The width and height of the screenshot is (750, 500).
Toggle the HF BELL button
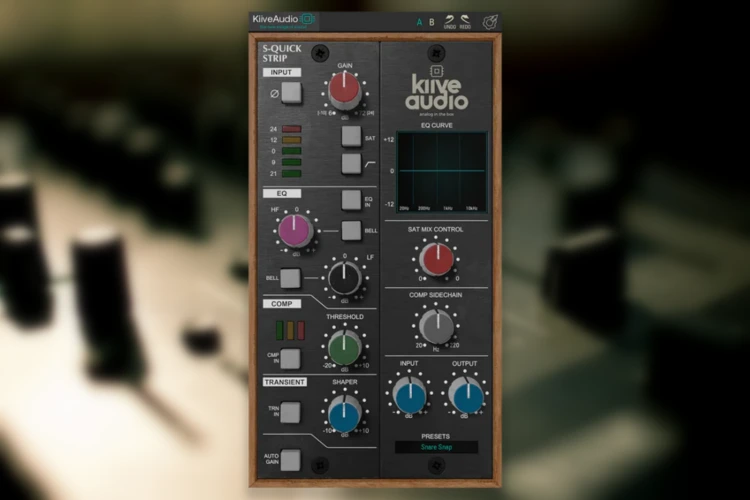(351, 231)
